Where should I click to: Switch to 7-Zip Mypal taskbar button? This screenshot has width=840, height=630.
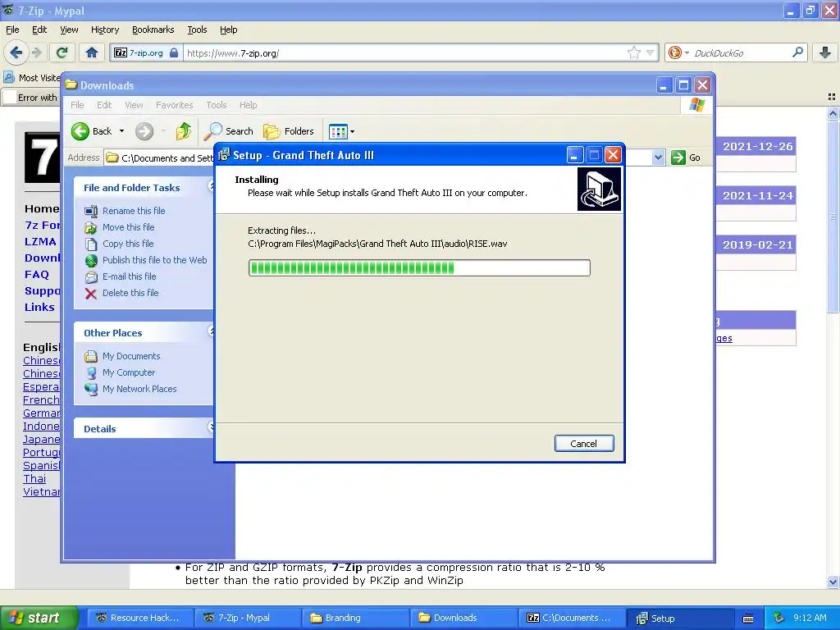tap(246, 618)
